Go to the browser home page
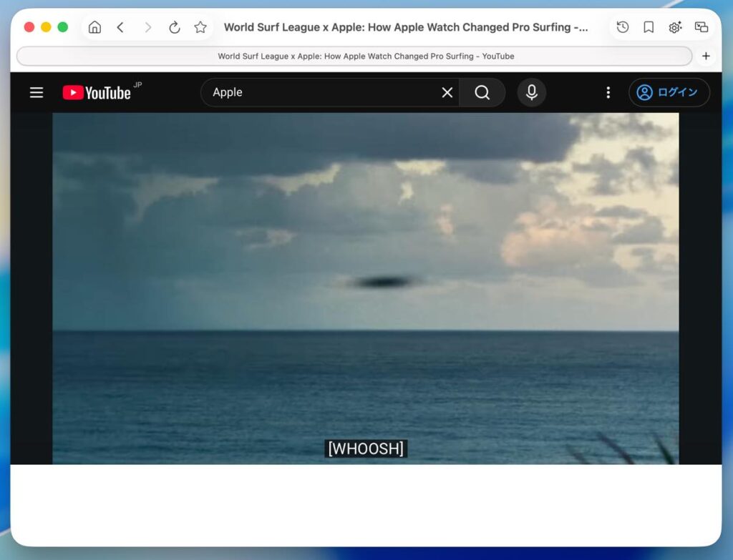733x560 pixels. pyautogui.click(x=94, y=27)
